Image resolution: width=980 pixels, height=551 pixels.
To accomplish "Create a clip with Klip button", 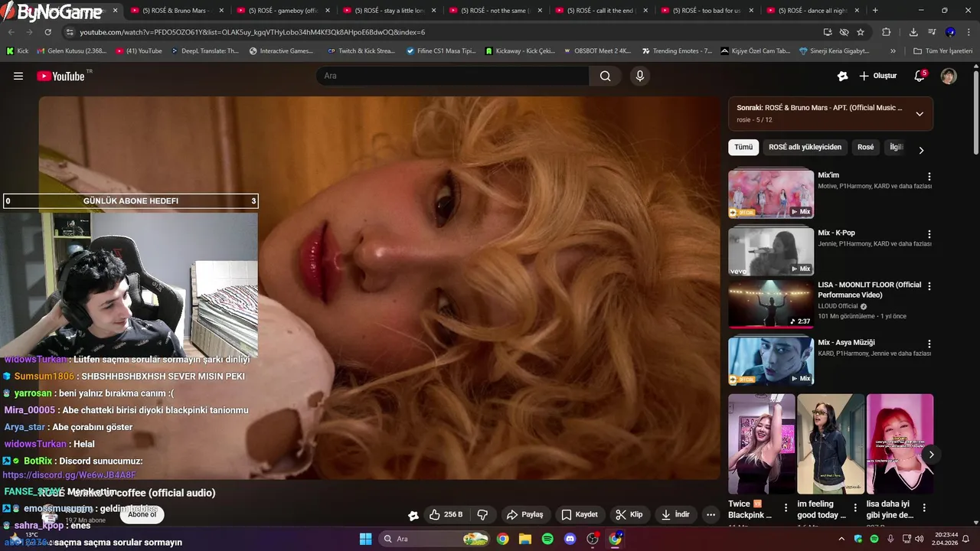I will 629,514.
